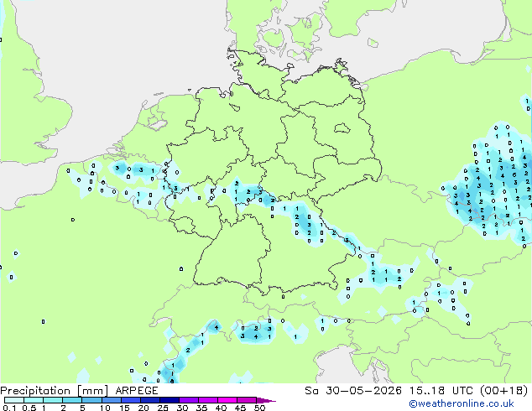This screenshot has width=532, height=411.
Task: Click the 'Precipitation [mm]' title text
Action: (x=54, y=391)
